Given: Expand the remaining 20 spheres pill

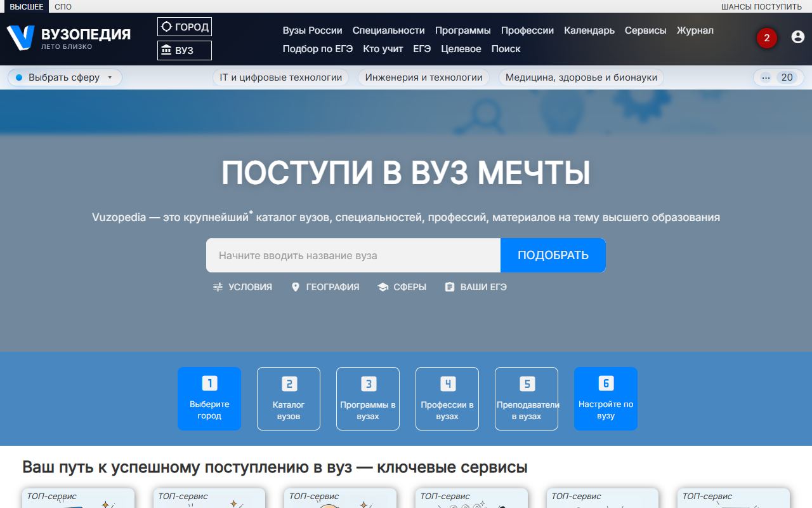Looking at the screenshot, I should (x=778, y=77).
